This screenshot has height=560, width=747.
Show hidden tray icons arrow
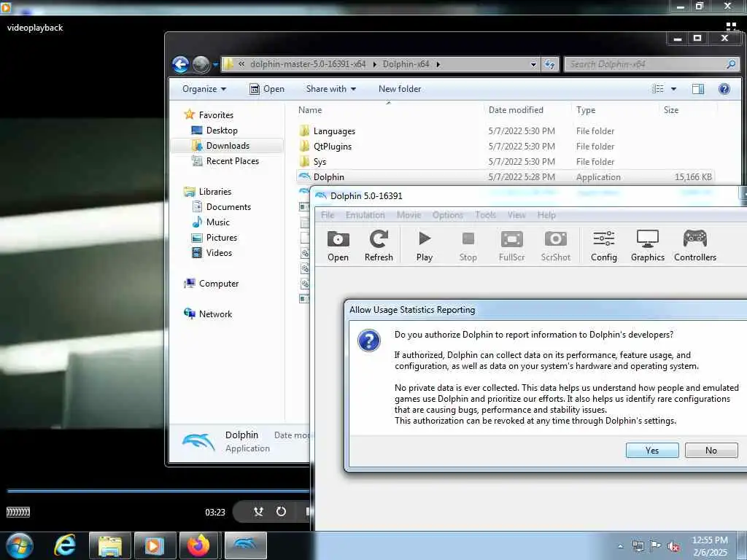620,546
